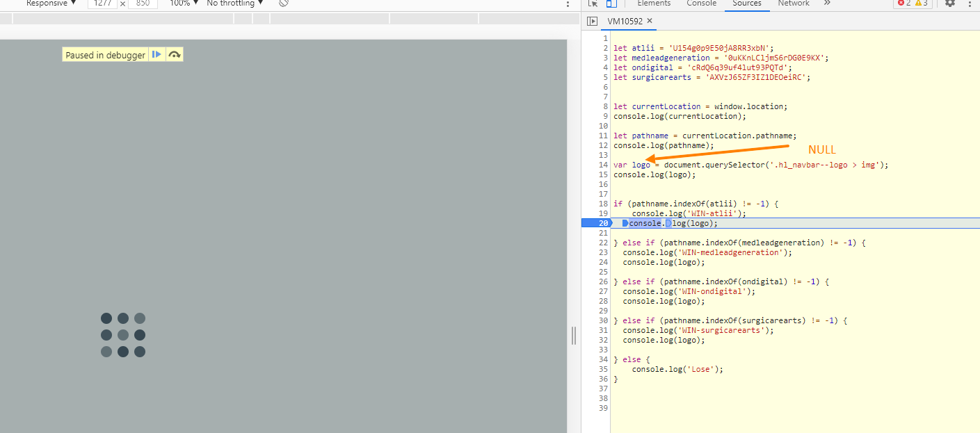The image size is (980, 433).
Task: Click the 'Paused in debugger' label
Action: [106, 55]
